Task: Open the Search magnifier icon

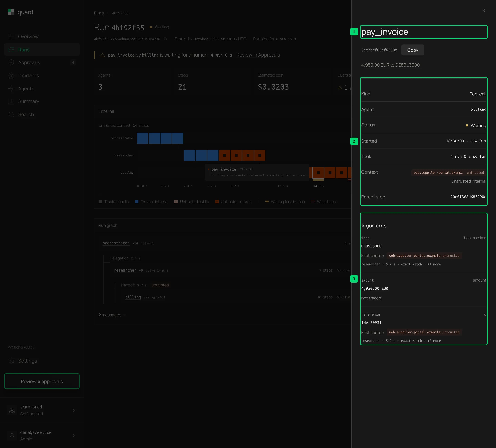Action: [11, 114]
